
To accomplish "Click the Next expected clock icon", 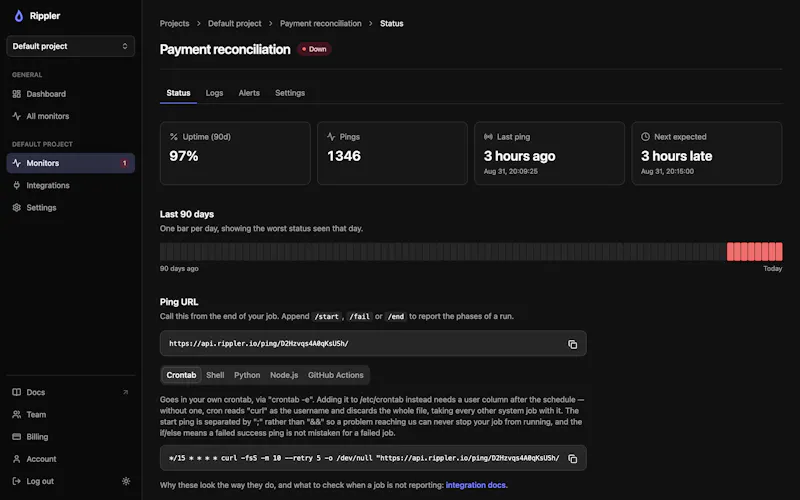I will click(x=645, y=137).
